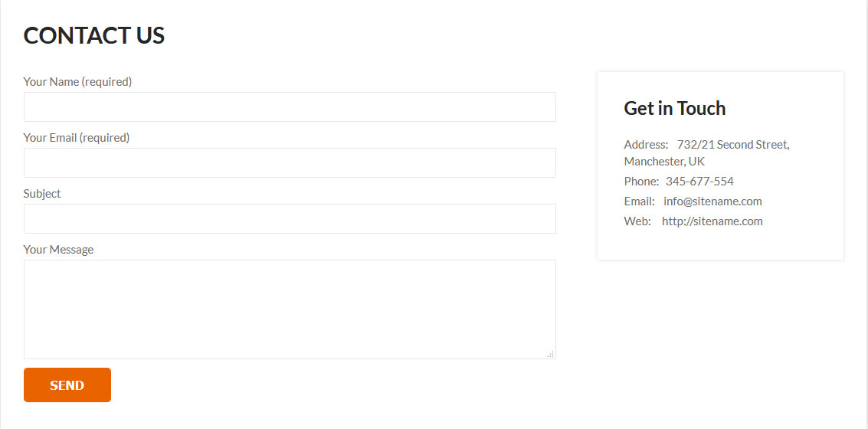Submit the form with the SEND button
The image size is (868, 429).
(x=67, y=385)
